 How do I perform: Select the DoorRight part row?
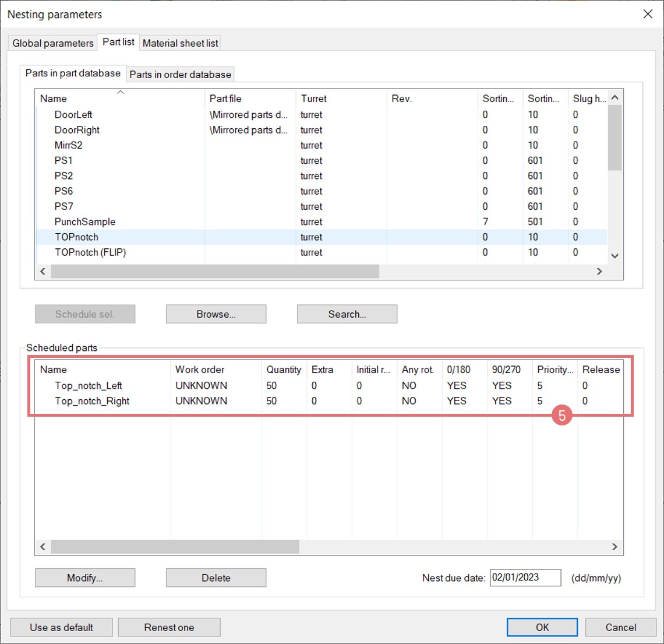pyautogui.click(x=77, y=130)
